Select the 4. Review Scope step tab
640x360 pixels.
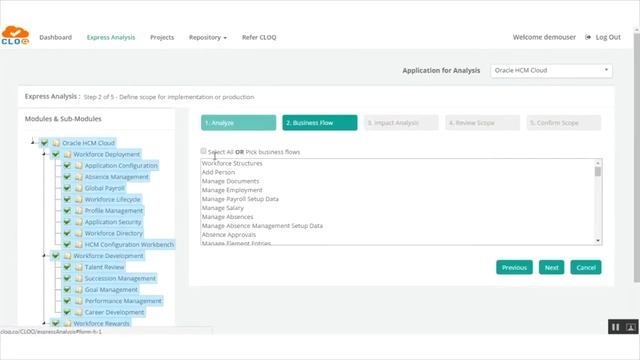pos(482,123)
